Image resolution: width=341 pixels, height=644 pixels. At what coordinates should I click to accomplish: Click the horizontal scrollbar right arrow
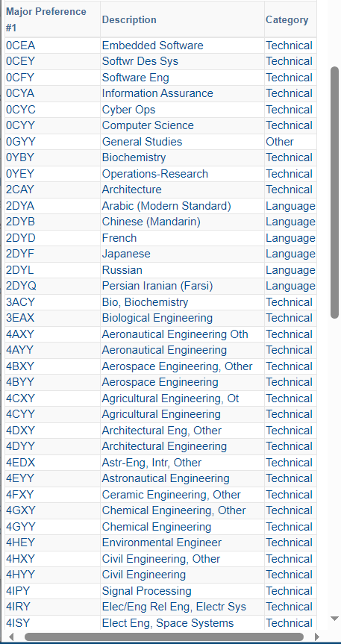pyautogui.click(x=317, y=637)
